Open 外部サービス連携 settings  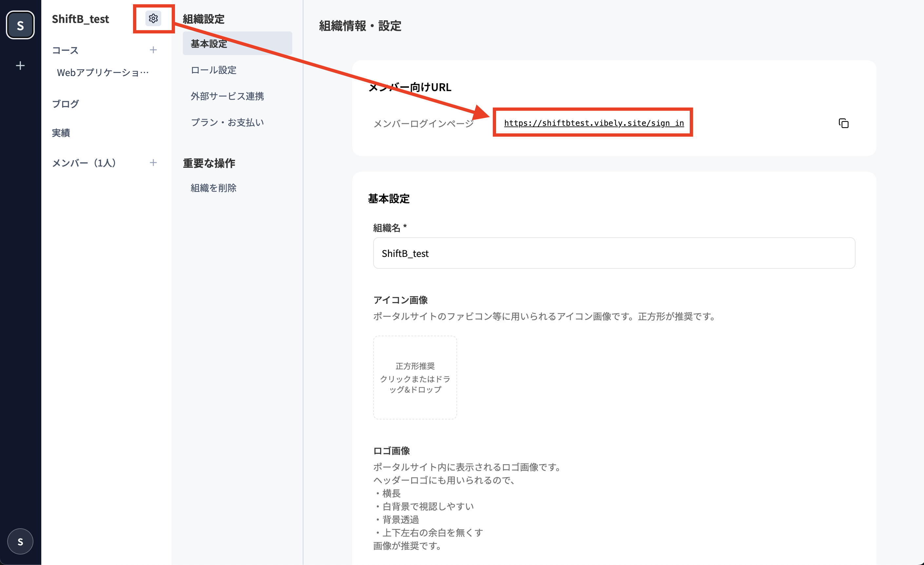[227, 96]
